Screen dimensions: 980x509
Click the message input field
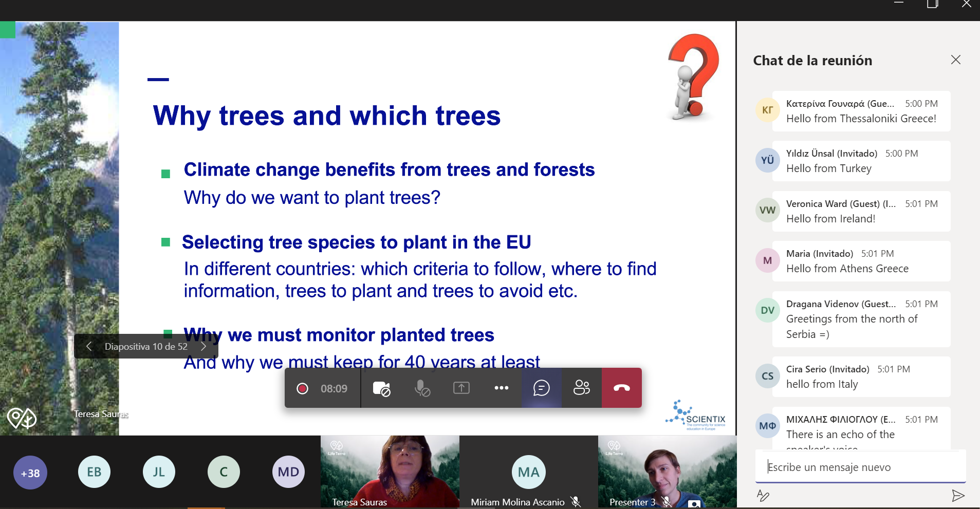(861, 467)
